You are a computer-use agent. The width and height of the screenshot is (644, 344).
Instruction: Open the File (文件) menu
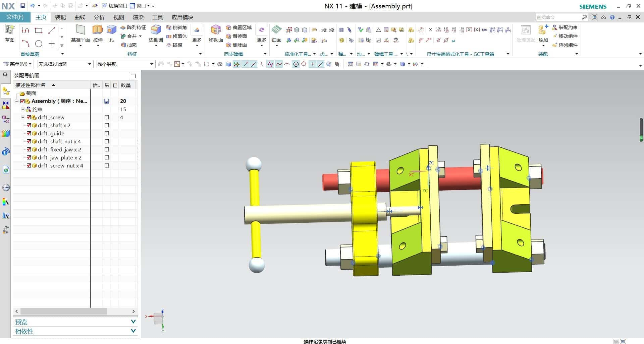point(15,17)
